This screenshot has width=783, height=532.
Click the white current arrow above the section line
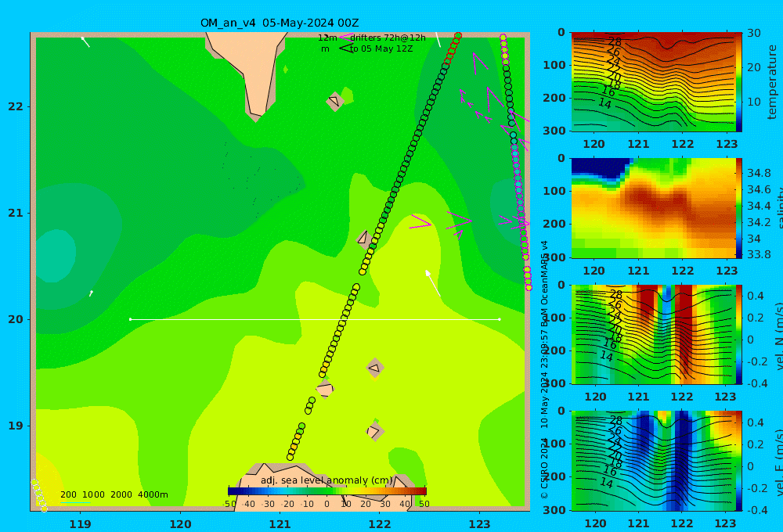pos(432,283)
